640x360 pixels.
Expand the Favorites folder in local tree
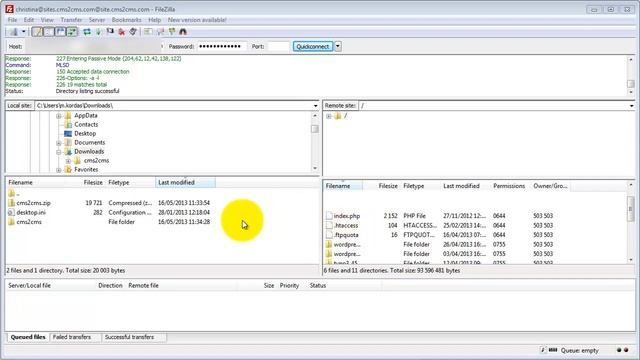(58, 170)
